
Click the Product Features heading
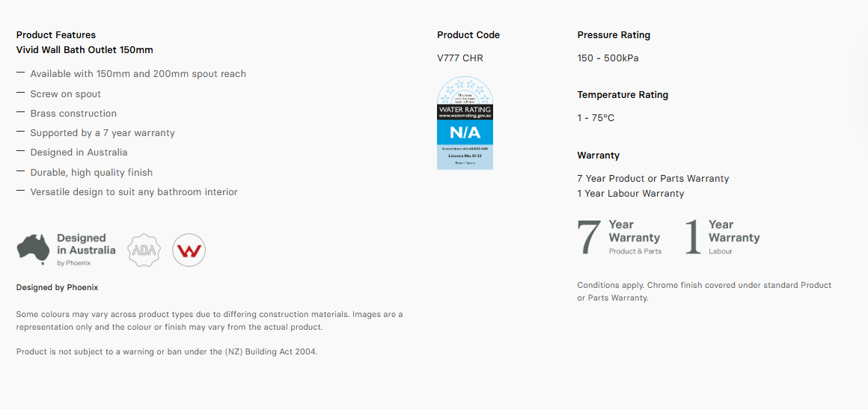pyautogui.click(x=56, y=35)
